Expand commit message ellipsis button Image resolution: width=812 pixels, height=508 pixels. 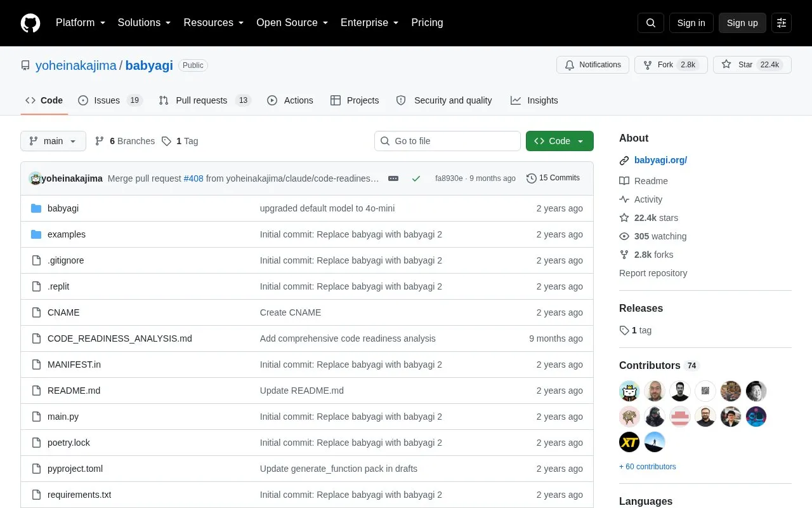click(393, 178)
